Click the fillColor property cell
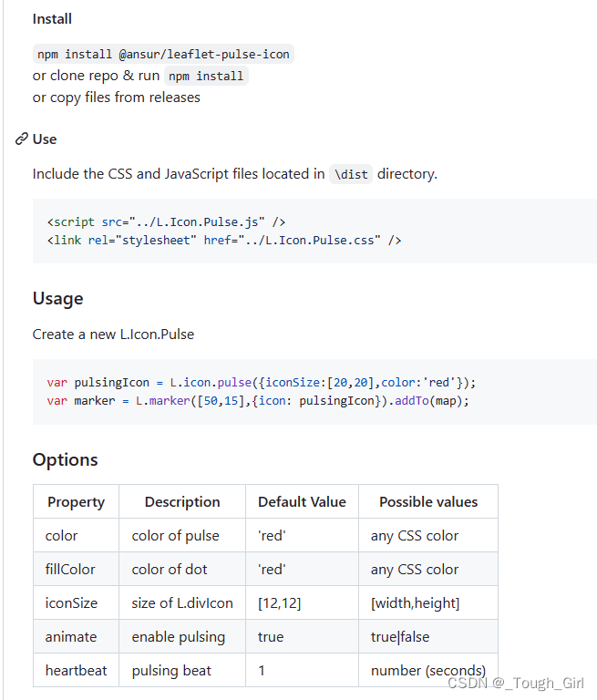The height and width of the screenshot is (700, 597). [x=70, y=569]
